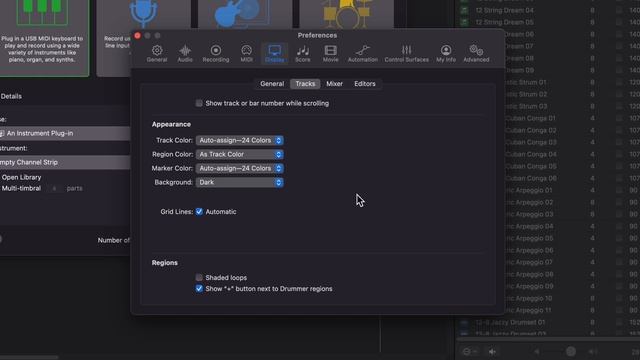Select loop Cuban Conga 03

[x=531, y=142]
